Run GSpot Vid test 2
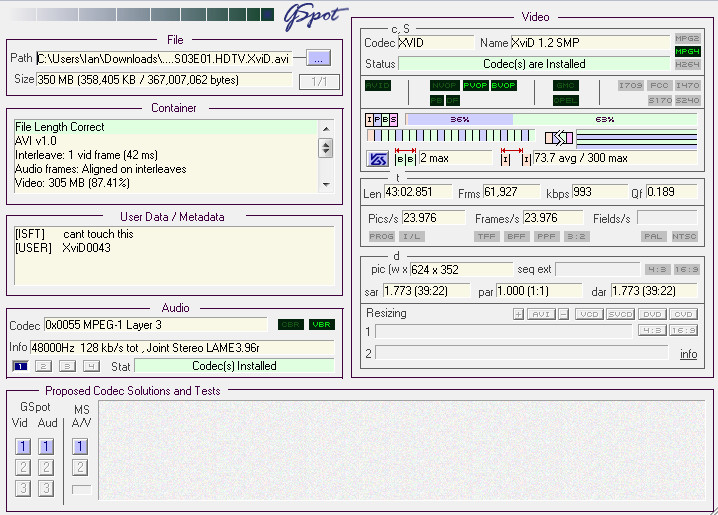Viewport: 718px width, 515px height. pyautogui.click(x=23, y=467)
